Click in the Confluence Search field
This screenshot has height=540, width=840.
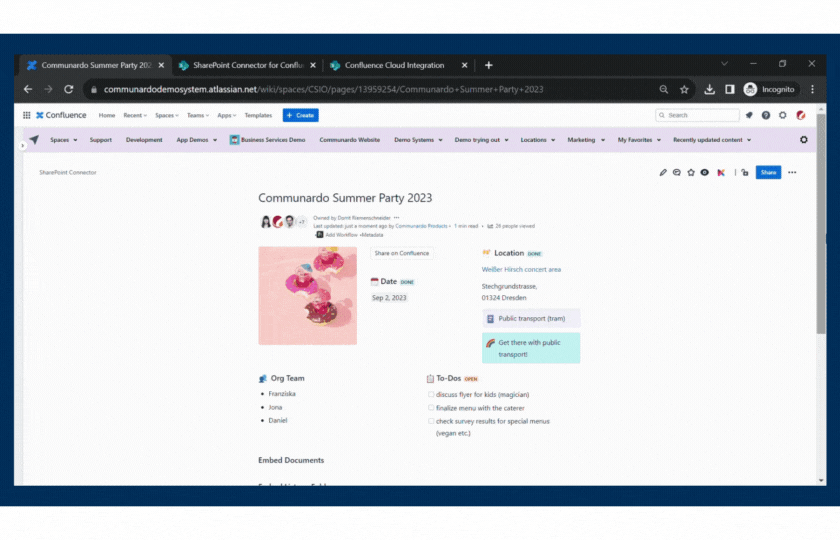pos(697,115)
